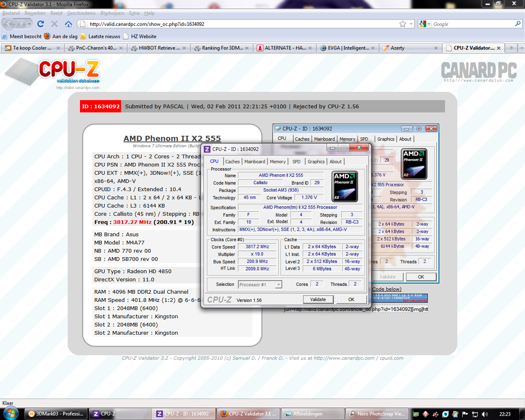Open Aan de slag bookmark

click(x=61, y=36)
